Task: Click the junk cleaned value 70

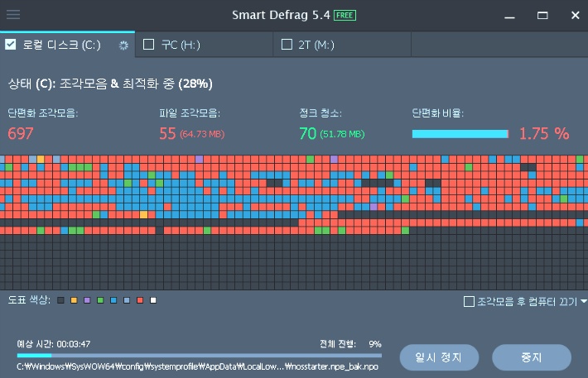Action: (308, 134)
